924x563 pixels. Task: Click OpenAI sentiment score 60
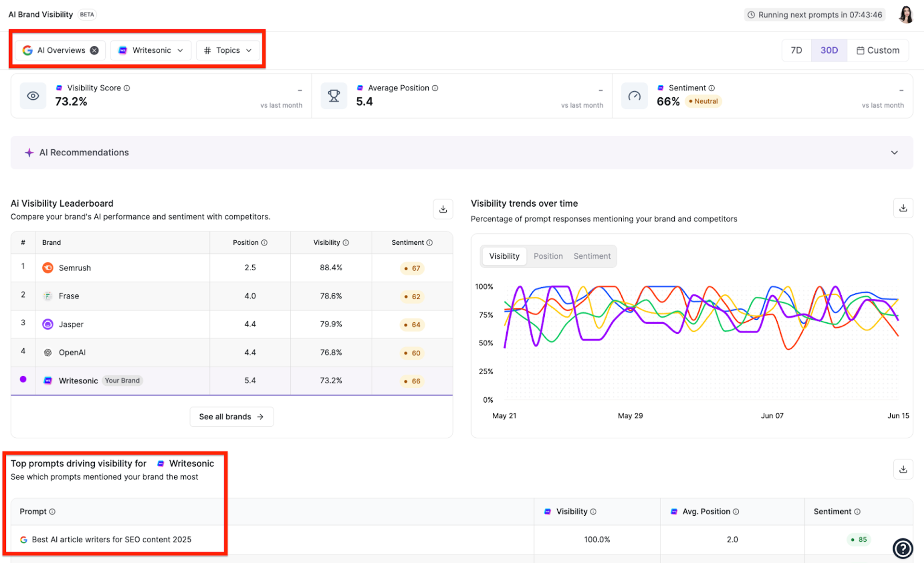click(x=412, y=353)
